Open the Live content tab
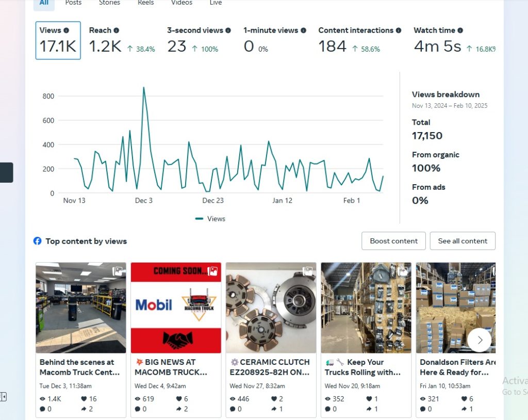Image resolution: width=528 pixels, height=420 pixels. click(216, 3)
